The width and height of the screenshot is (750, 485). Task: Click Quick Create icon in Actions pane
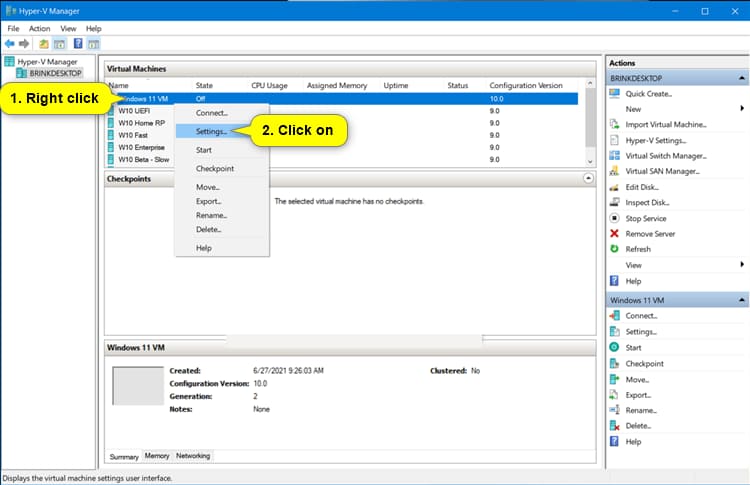point(616,93)
